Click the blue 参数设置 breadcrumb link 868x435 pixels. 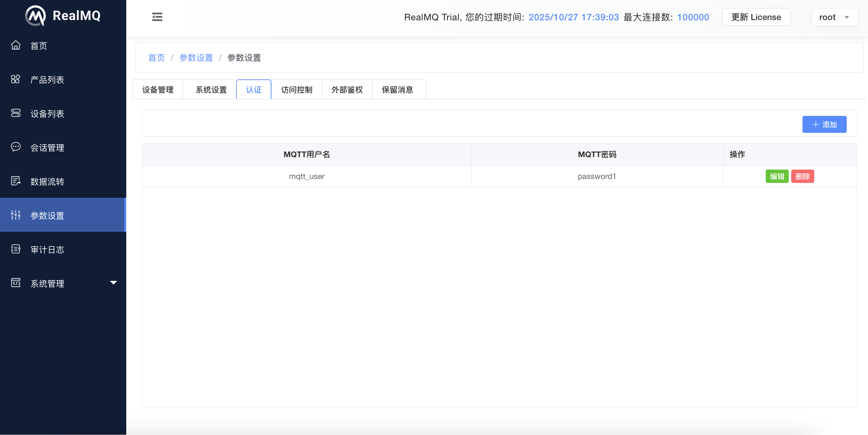tap(196, 58)
